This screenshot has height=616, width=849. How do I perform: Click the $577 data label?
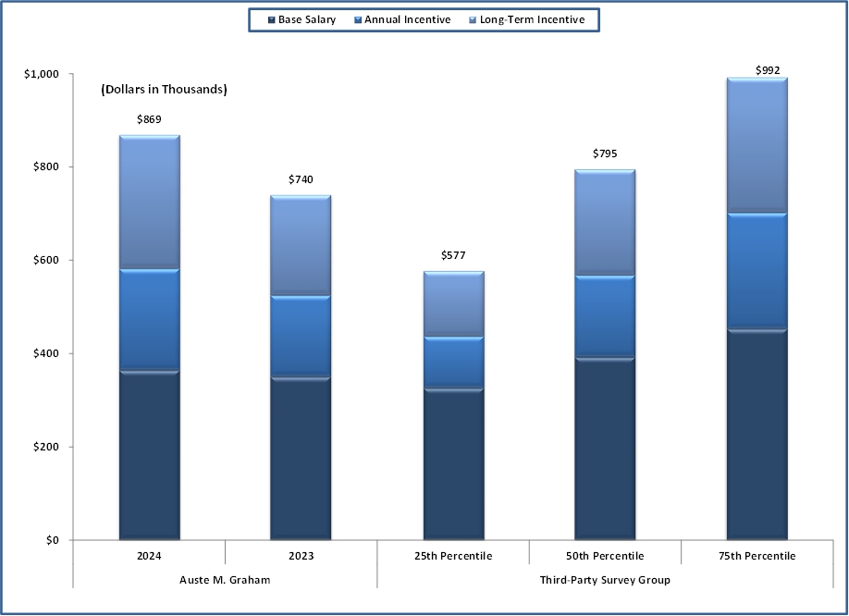(453, 255)
